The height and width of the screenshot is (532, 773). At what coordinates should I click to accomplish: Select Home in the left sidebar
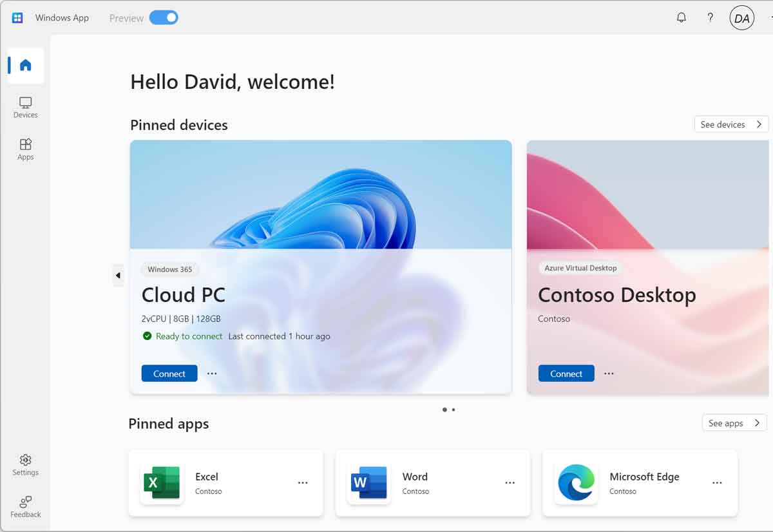point(25,64)
